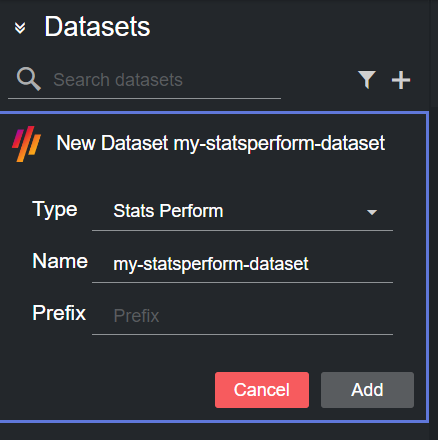The width and height of the screenshot is (438, 440).
Task: Focus the empty Prefix input field
Action: 242,315
